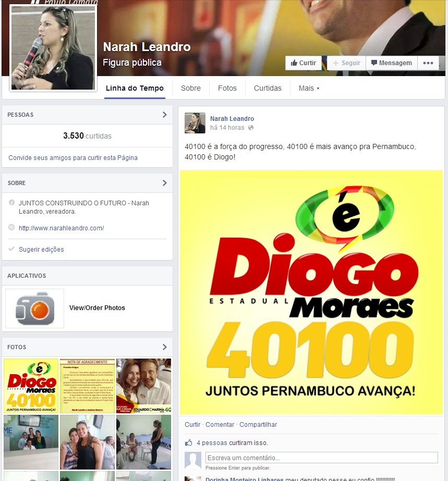Open Mensagem to message the page

(392, 63)
